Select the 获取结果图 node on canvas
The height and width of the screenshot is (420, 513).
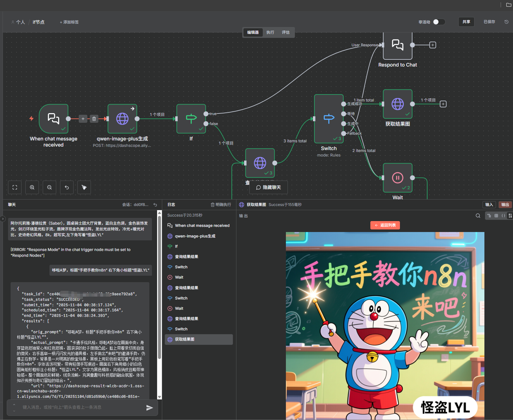click(398, 104)
